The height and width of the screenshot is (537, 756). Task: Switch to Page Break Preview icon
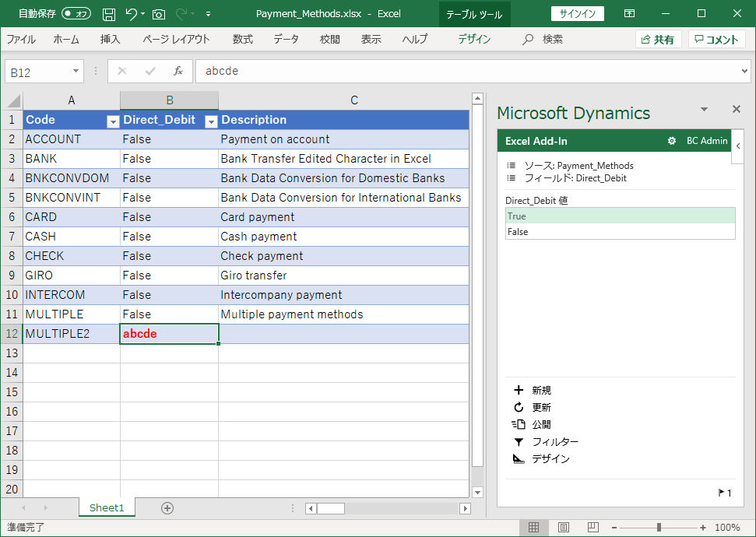[593, 528]
